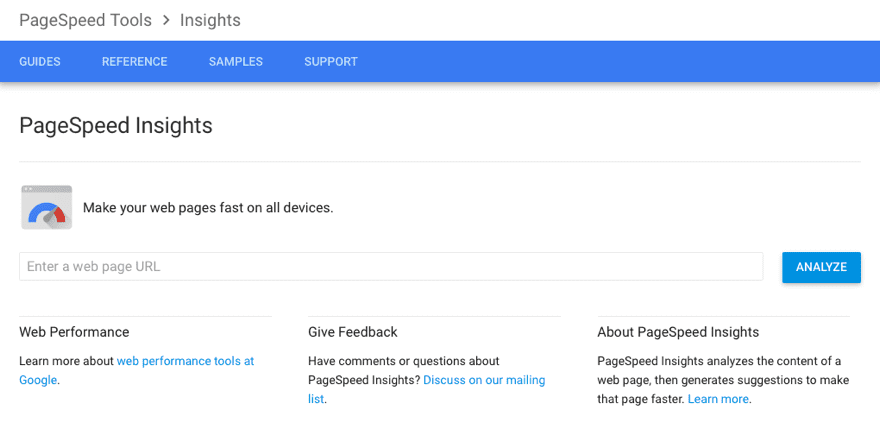Viewport: 880px width, 423px height.
Task: Click the Give Feedback description paragraph
Action: (x=427, y=380)
